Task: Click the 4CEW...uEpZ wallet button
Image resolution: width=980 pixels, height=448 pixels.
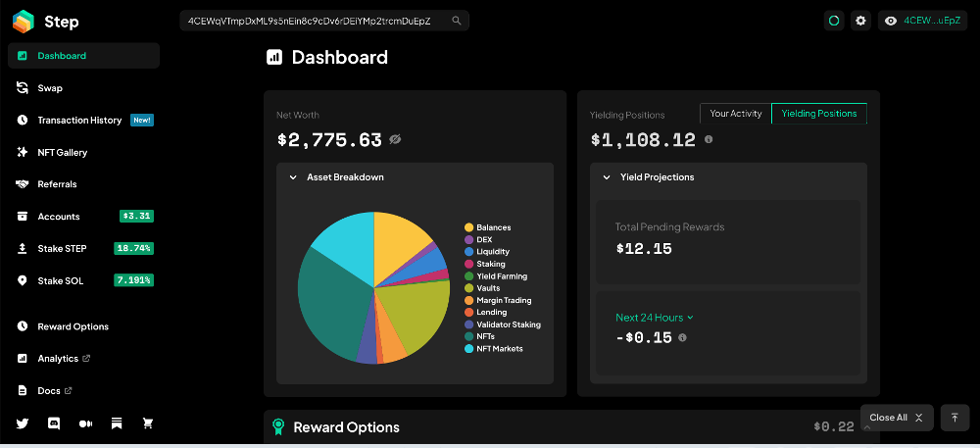Action: pyautogui.click(x=922, y=21)
